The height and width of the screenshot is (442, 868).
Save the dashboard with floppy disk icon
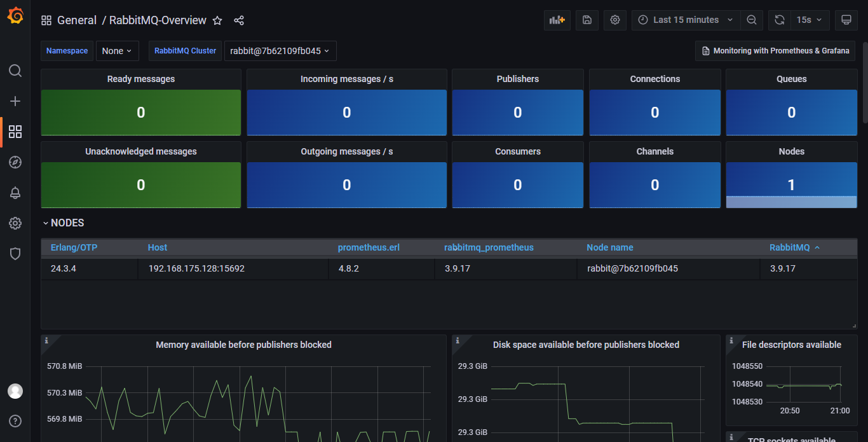587,20
